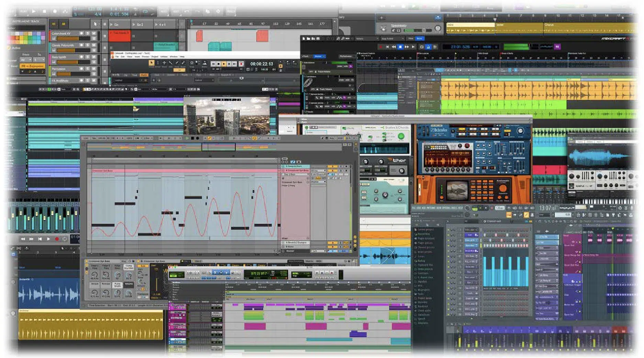
Task: Click the city video thumbnail preview
Action: coord(227,116)
